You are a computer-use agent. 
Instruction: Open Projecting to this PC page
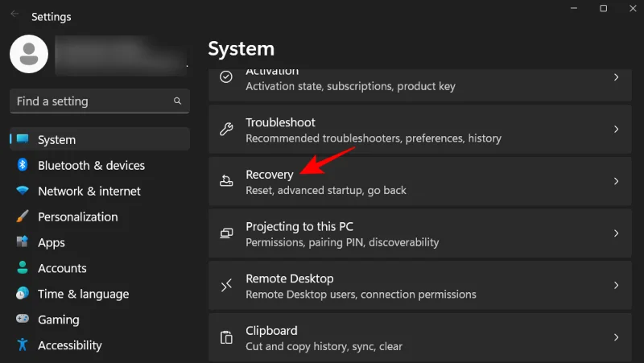point(419,233)
